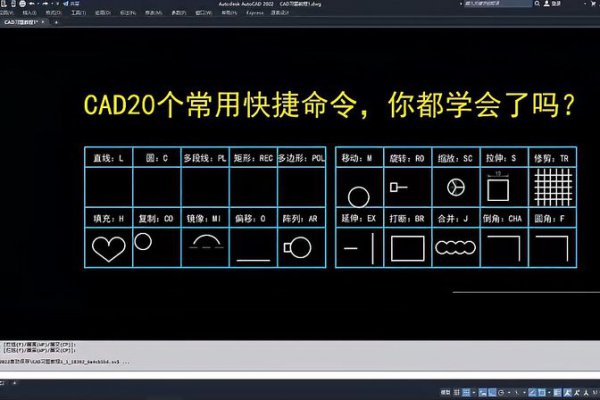Image resolution: width=600 pixels, height=400 pixels.
Task: Select the 直线: L table cell text
Action: (x=108, y=158)
